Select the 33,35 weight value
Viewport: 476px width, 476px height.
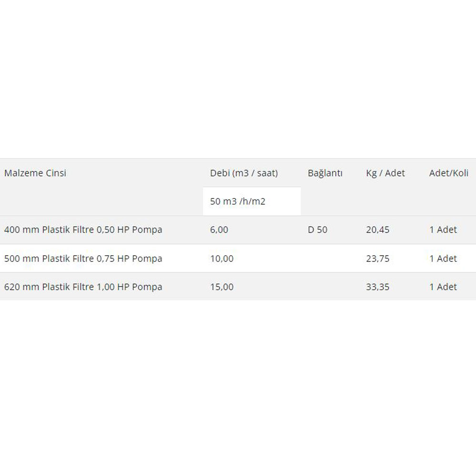tap(377, 287)
